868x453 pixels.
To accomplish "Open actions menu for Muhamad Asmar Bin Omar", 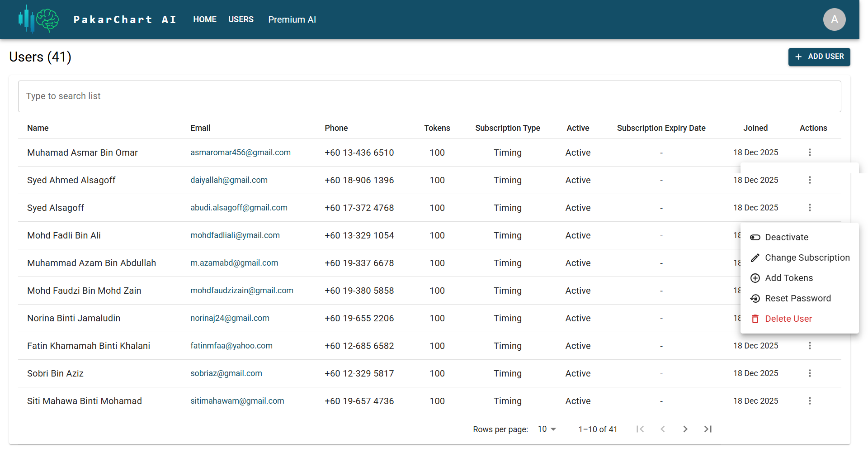I will coord(810,153).
